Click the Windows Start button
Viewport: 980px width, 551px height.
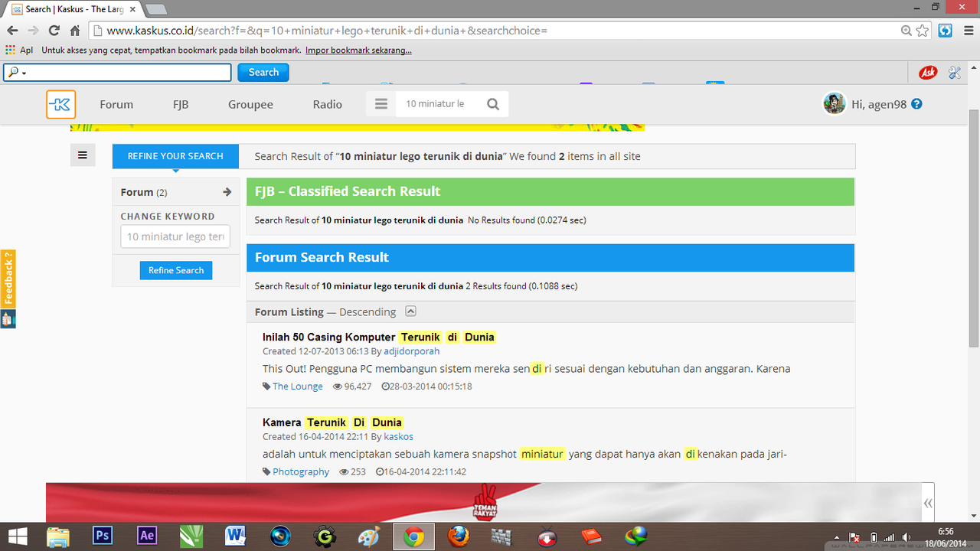[18, 536]
